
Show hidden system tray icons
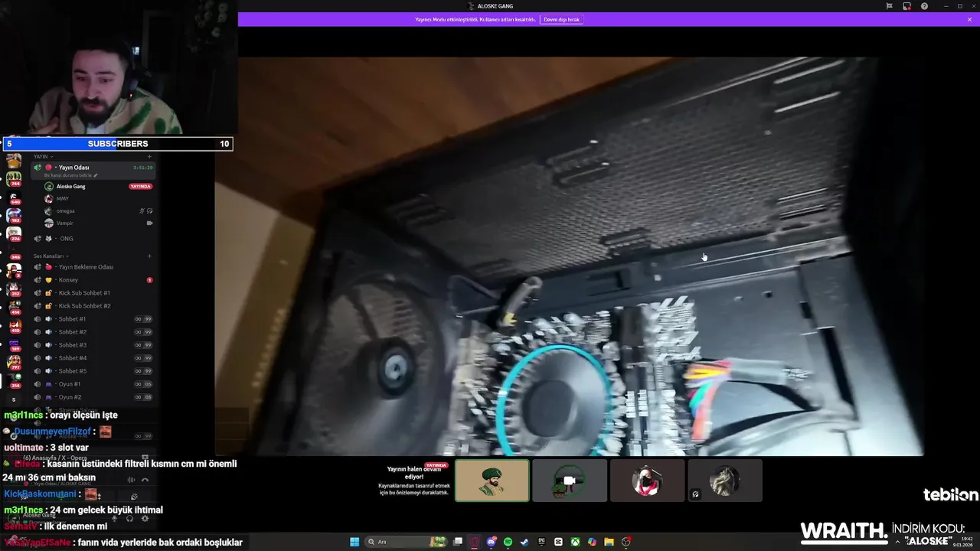pyautogui.click(x=897, y=542)
